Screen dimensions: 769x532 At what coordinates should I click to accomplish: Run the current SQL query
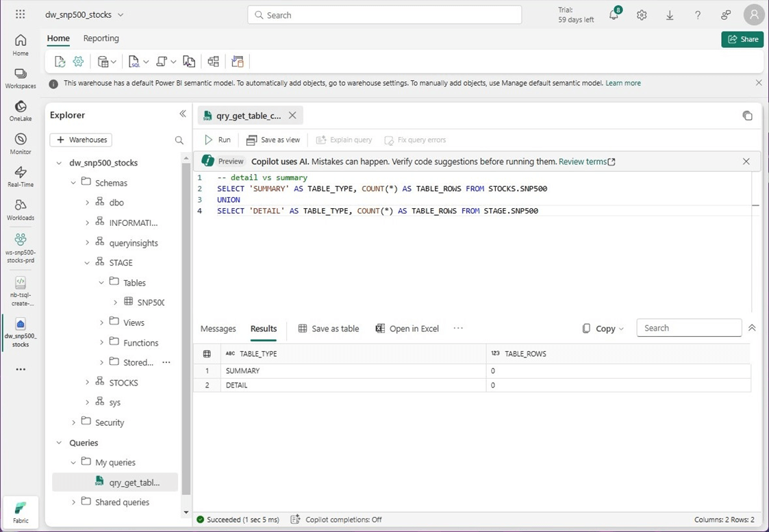(x=218, y=140)
